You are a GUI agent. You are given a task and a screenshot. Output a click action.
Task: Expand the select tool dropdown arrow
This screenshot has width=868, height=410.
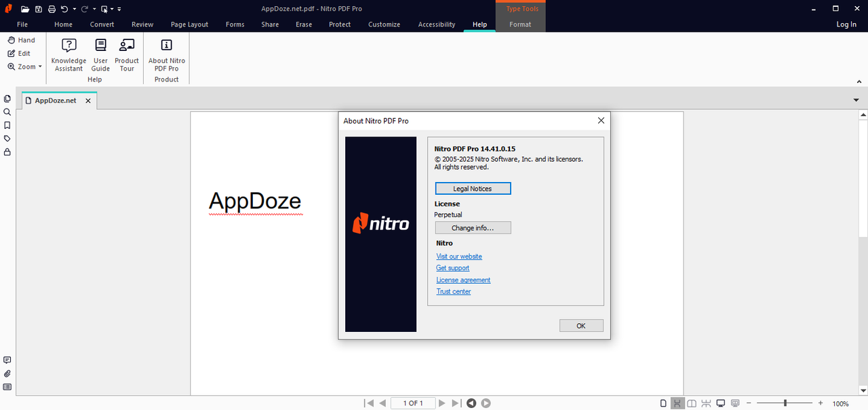[x=113, y=10]
